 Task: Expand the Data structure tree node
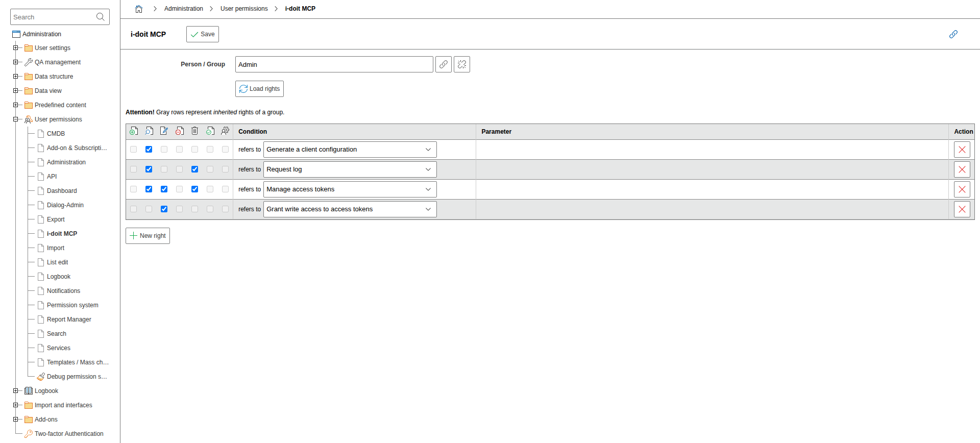[16, 77]
